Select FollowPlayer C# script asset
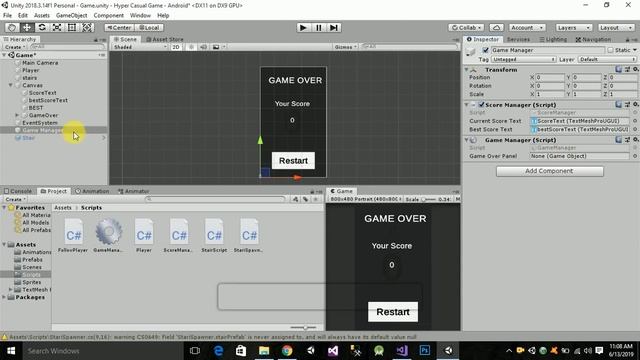640x360 pixels. pyautogui.click(x=73, y=236)
